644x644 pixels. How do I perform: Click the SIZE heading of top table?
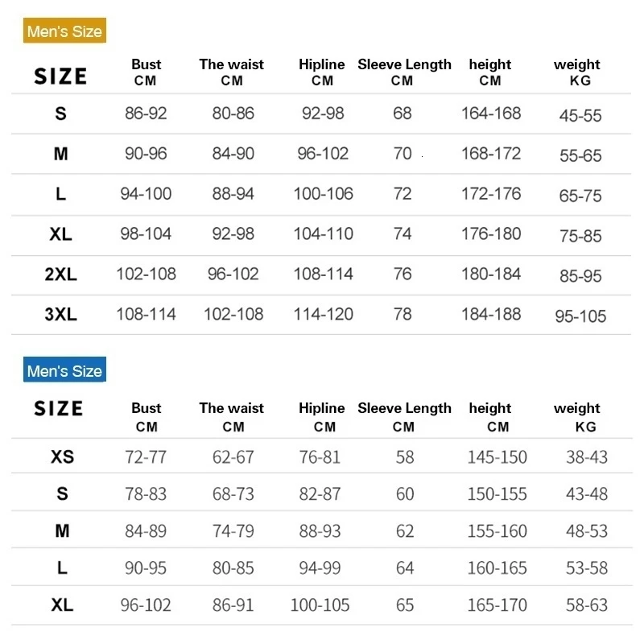(x=60, y=76)
